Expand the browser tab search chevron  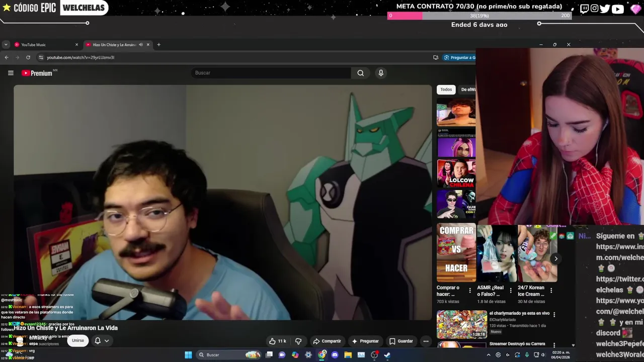pyautogui.click(x=6, y=45)
